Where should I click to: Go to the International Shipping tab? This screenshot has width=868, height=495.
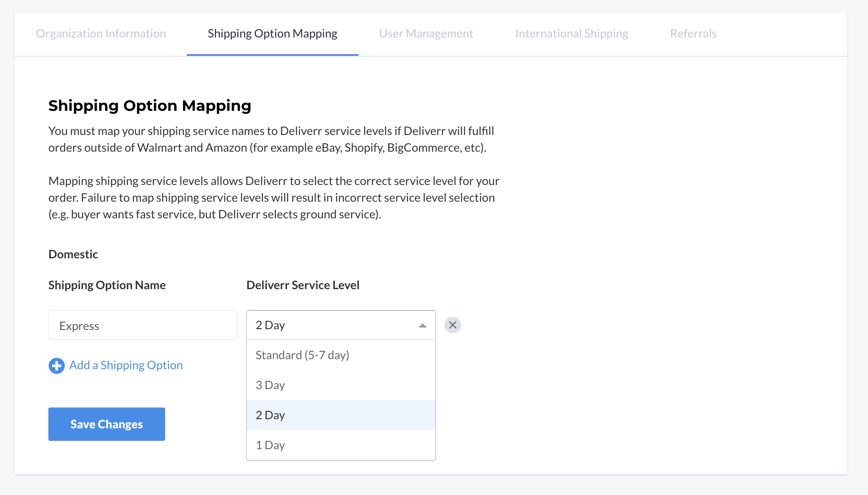pyautogui.click(x=572, y=33)
